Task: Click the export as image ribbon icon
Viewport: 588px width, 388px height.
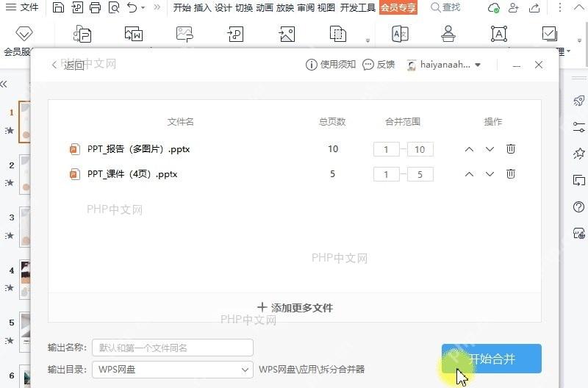Action: coord(287,34)
